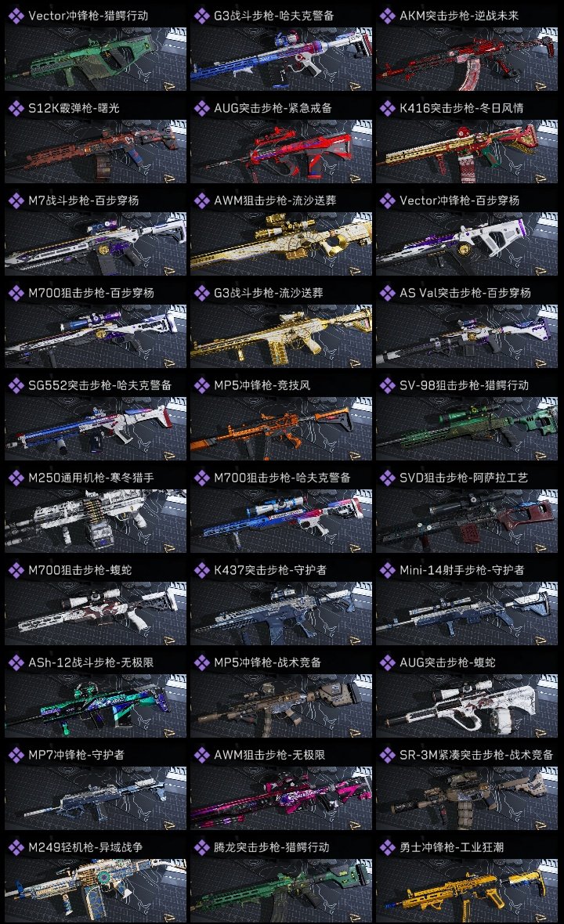Click the SVD狙击步枪-阿萨拉工艺 title text
564x924 pixels.
pyautogui.click(x=464, y=478)
